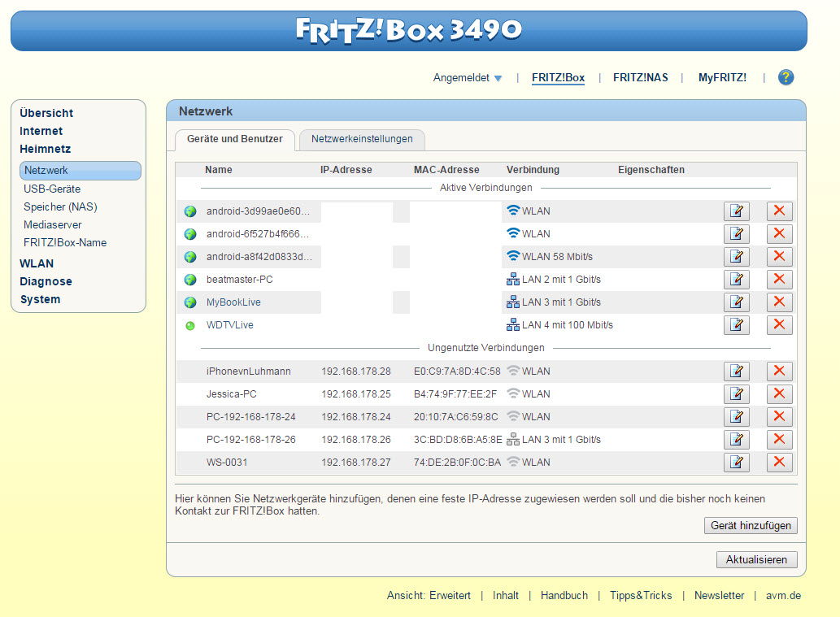Click the Name column header
Image resolution: width=840 pixels, height=617 pixels.
[219, 170]
